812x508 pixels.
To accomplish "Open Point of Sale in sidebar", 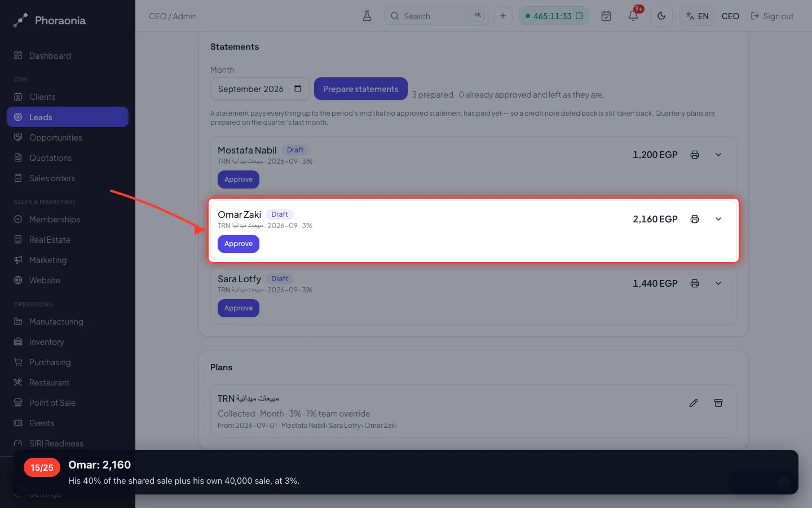I will coord(68,403).
